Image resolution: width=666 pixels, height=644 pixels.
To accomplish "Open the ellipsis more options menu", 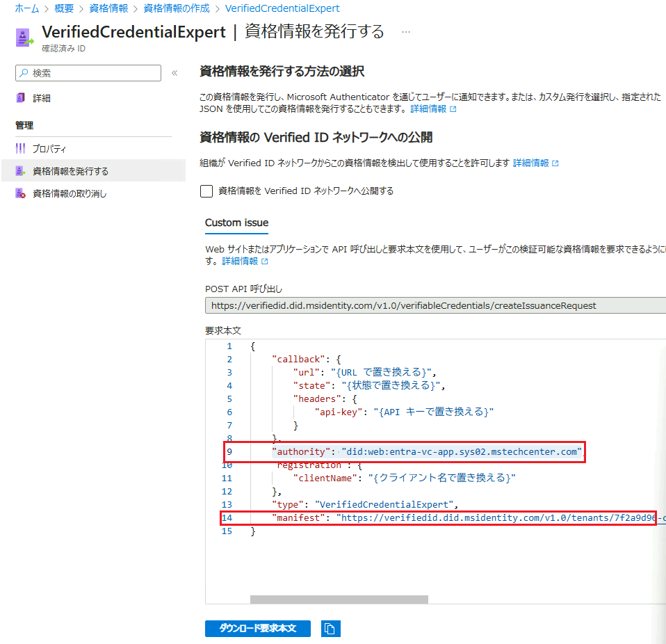I will pos(406,32).
